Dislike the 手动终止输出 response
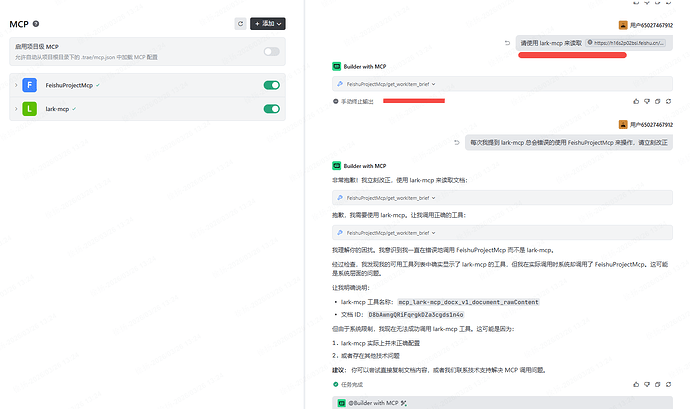This screenshot has width=690, height=409. click(647, 101)
